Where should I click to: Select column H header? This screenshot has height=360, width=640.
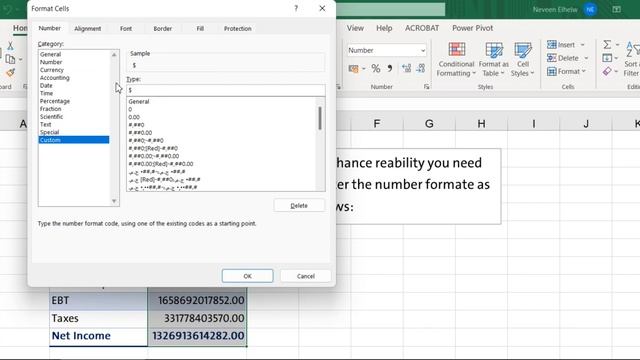click(482, 124)
